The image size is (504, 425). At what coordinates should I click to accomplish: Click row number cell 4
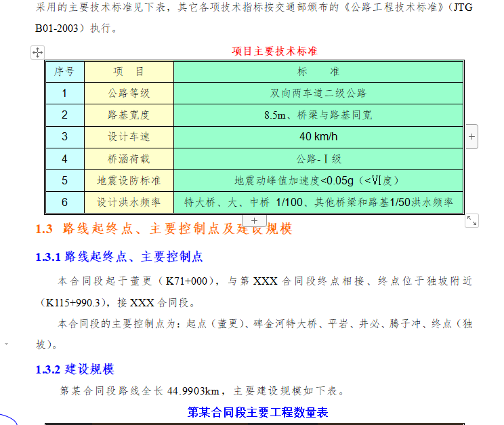coord(64,159)
